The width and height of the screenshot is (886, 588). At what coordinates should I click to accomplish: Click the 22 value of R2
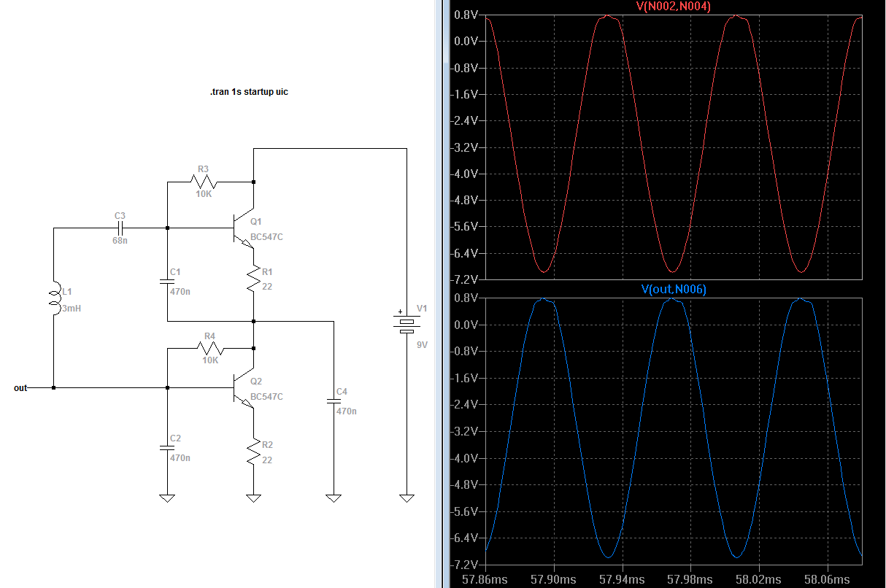(x=267, y=460)
